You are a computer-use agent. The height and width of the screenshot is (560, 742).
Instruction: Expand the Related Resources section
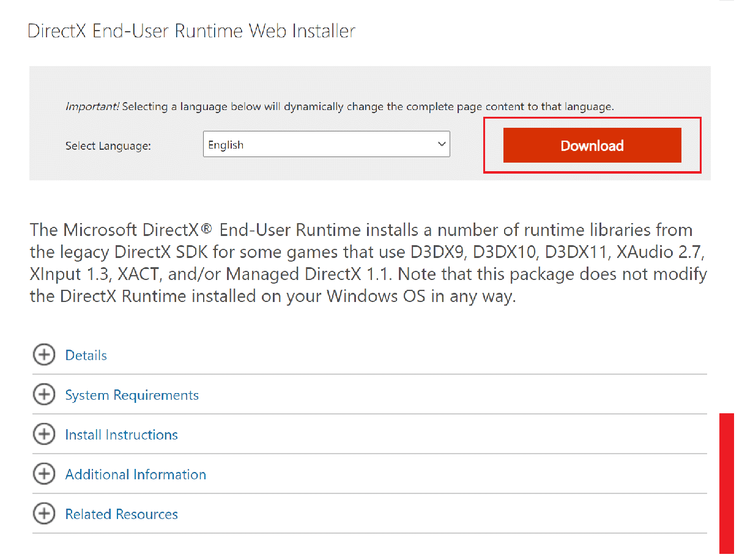(x=121, y=514)
